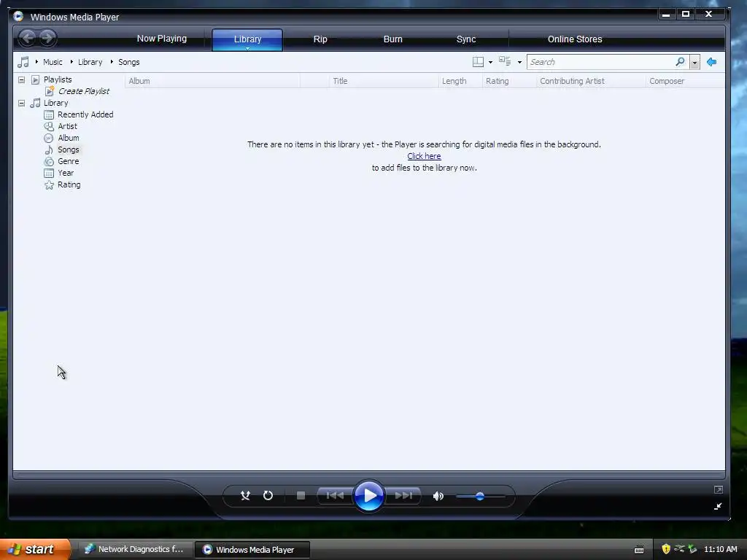Switch to full screen view icon
The image size is (747, 560).
pos(719,489)
